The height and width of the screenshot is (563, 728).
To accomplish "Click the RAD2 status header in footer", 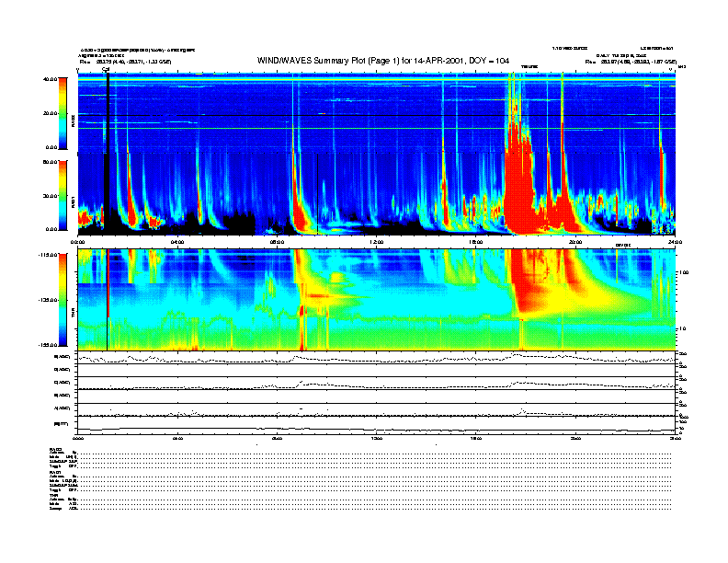I will click(x=56, y=449).
